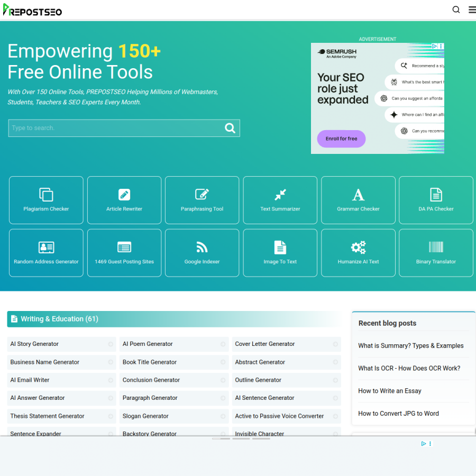Open the AI Poem Generator link

pos(148,344)
